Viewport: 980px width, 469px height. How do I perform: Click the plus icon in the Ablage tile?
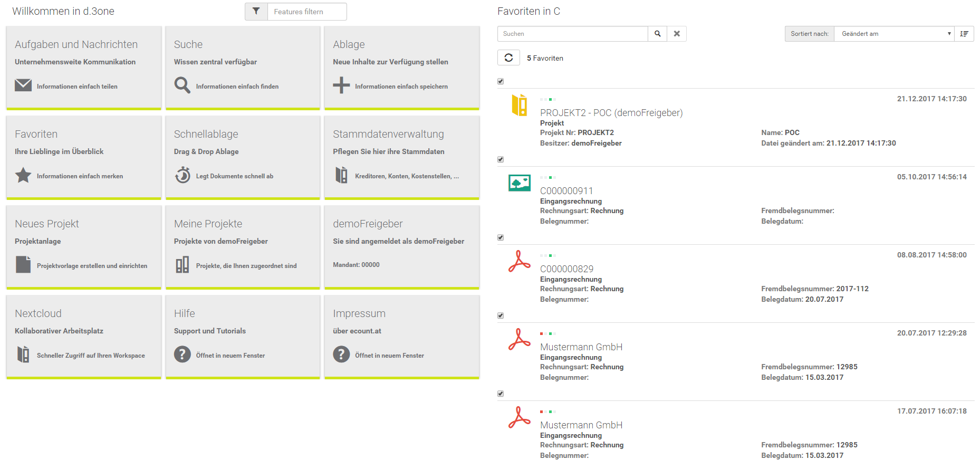341,85
